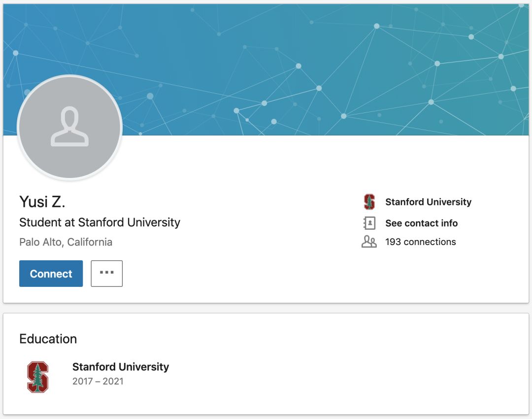The height and width of the screenshot is (419, 532).
Task: Click the large Stanford logo under Education
Action: 37,377
